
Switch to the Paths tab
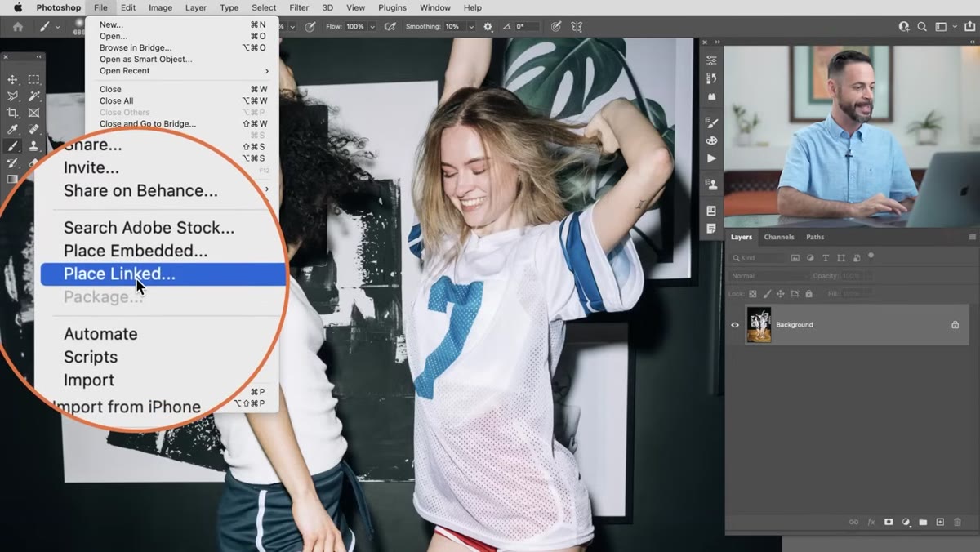815,237
